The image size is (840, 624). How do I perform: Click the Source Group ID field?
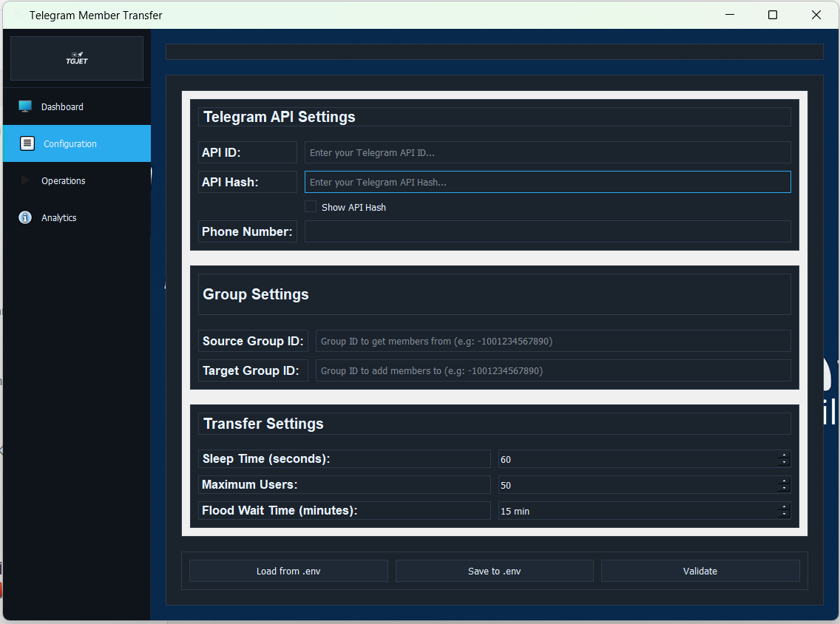[552, 341]
